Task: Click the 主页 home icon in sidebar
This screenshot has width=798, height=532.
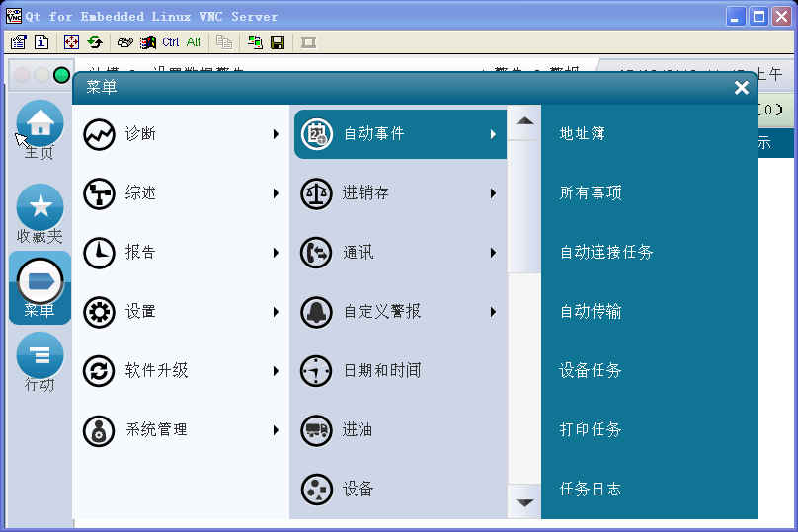Action: coord(40,124)
